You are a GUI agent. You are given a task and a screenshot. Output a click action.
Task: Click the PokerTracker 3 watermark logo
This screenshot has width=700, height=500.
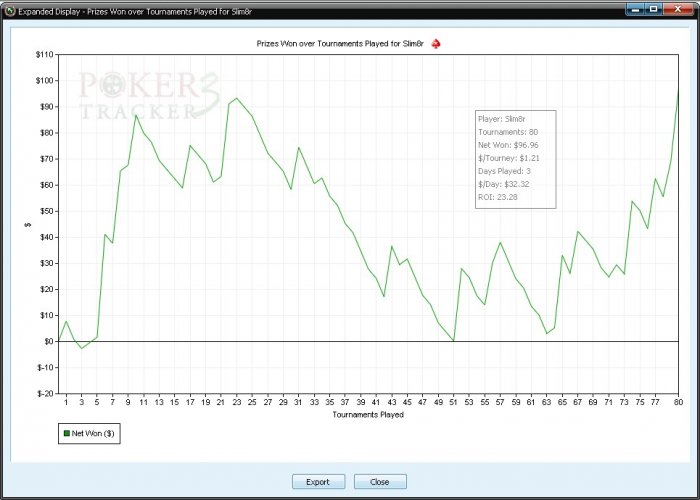[x=150, y=96]
